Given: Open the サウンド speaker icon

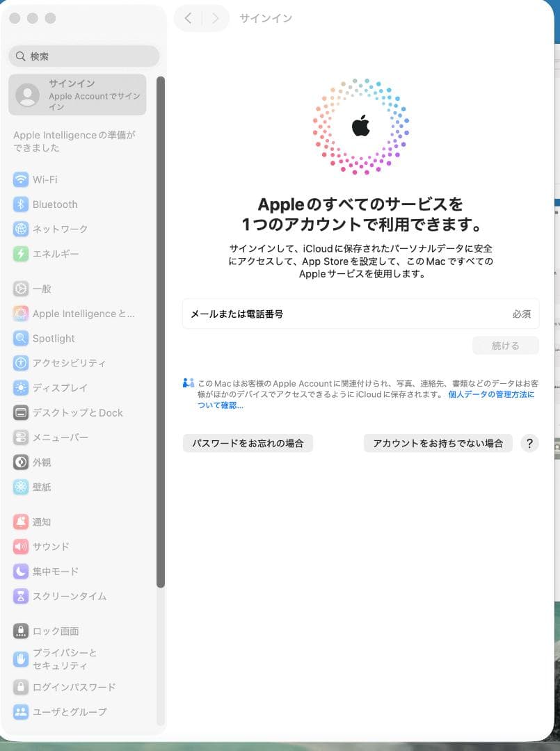Looking at the screenshot, I should coord(21,547).
